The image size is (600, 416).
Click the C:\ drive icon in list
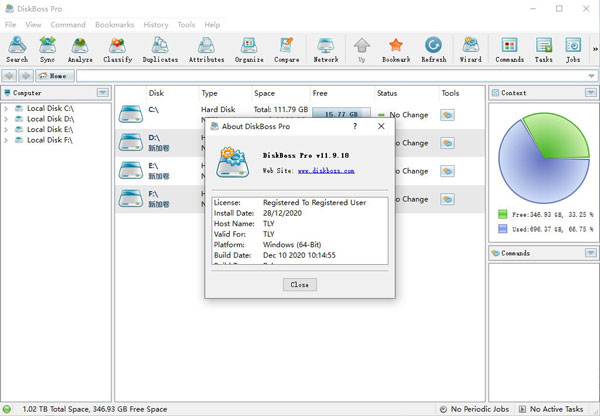pos(130,114)
